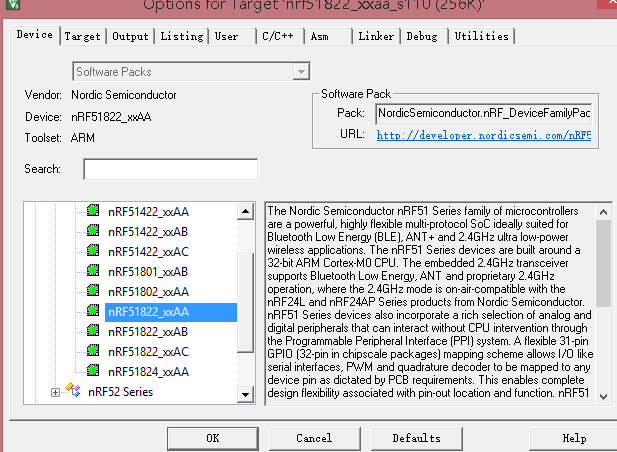Viewport: 617px width, 452px height.
Task: Confirm with the OK button
Action: click(213, 438)
